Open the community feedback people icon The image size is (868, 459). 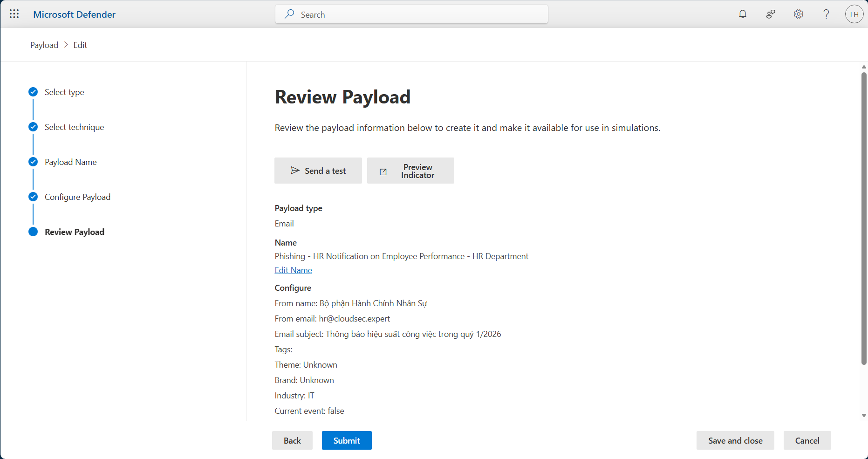771,14
